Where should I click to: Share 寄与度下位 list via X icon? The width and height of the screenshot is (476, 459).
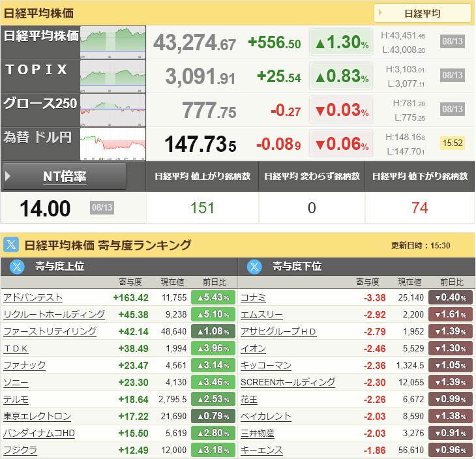[x=254, y=267]
